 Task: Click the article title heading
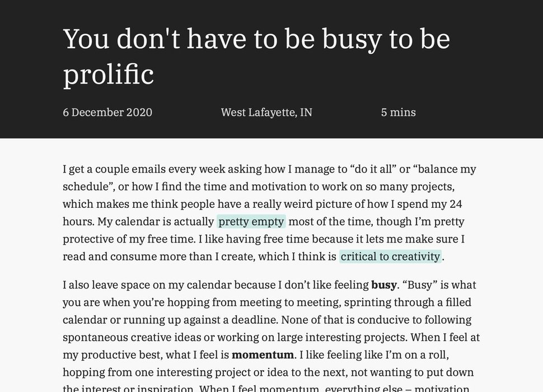pyautogui.click(x=256, y=57)
